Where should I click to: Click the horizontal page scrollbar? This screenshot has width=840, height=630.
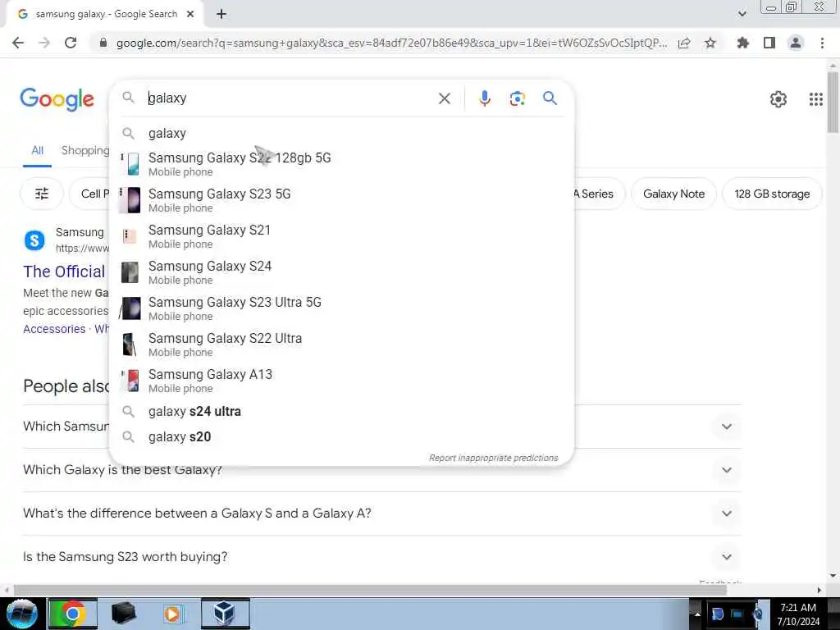click(370, 590)
